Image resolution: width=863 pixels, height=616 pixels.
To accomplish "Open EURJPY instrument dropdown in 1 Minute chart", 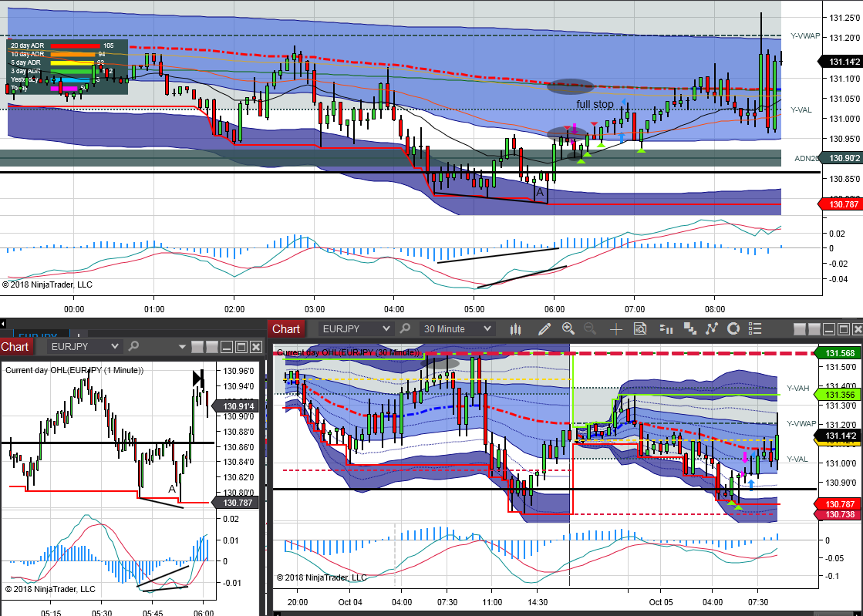I will (85, 346).
